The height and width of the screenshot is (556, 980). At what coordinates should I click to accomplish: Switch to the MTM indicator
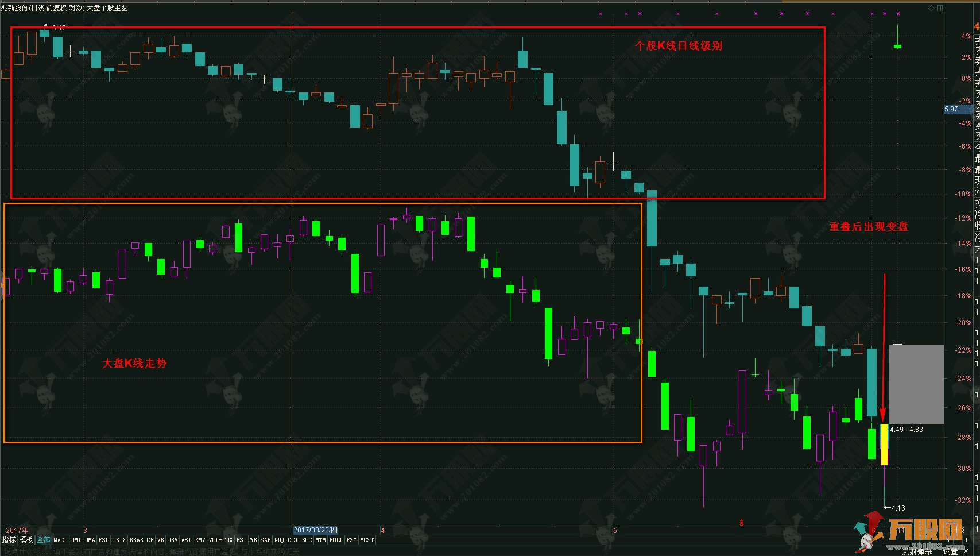[x=320, y=540]
